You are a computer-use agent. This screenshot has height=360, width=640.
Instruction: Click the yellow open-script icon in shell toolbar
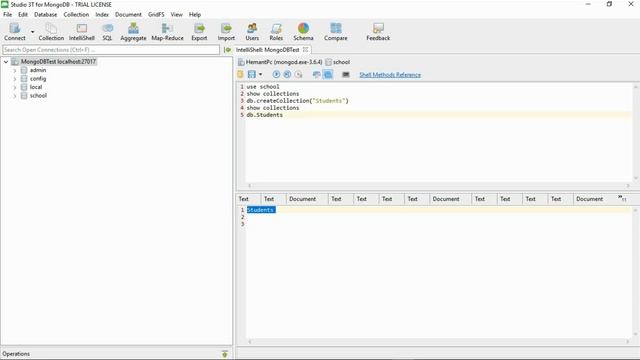pyautogui.click(x=240, y=74)
